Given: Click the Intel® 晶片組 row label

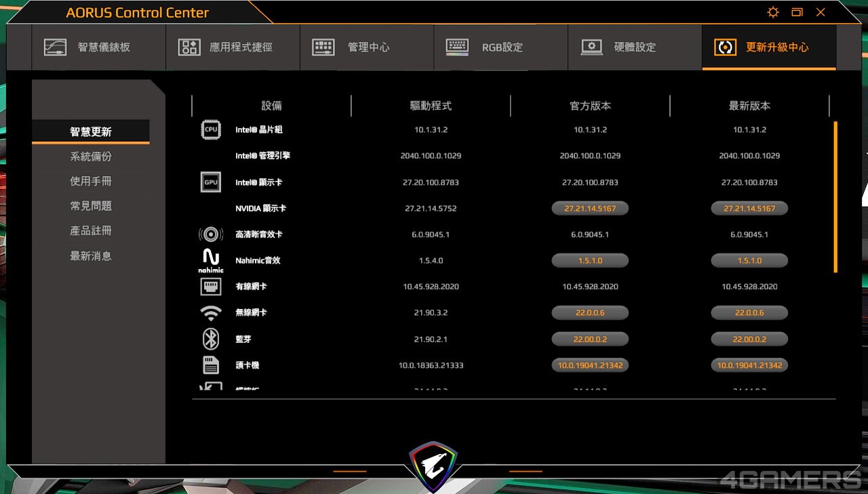Looking at the screenshot, I should (x=259, y=129).
